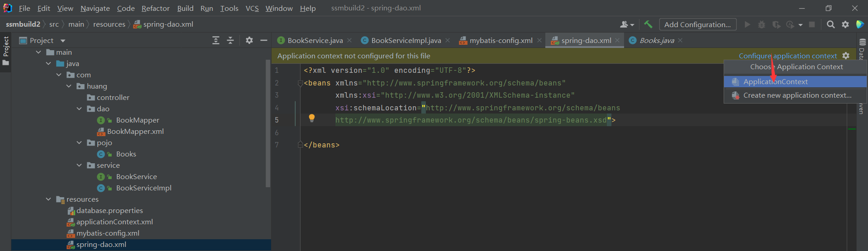868x251 pixels.
Task: Click the colorful plugin icon at top right
Action: tap(860, 24)
